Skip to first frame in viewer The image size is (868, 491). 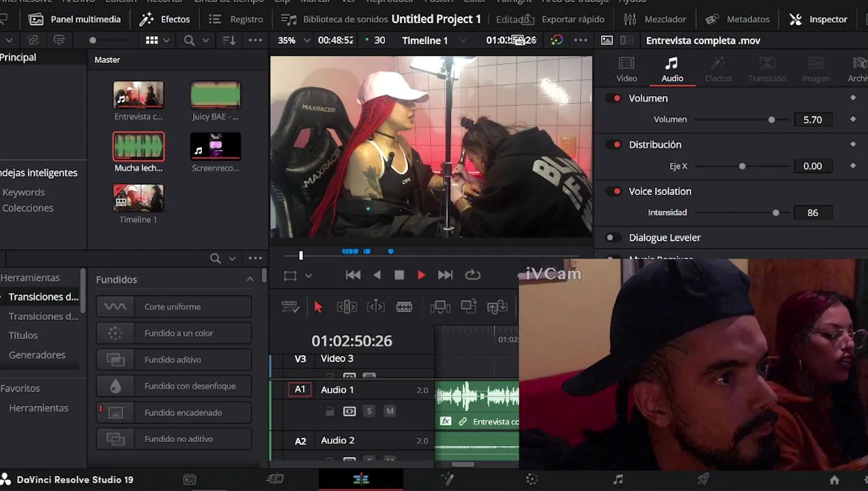click(353, 275)
